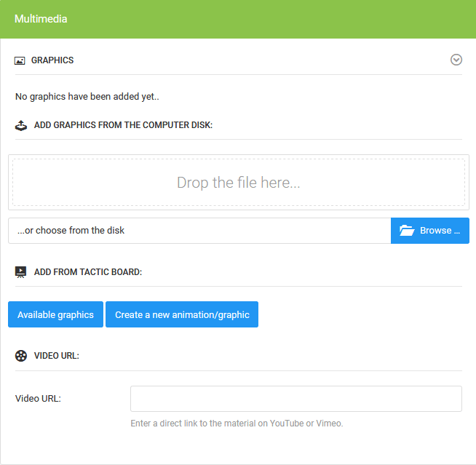The image size is (476, 465).
Task: Click the upload icon for computer disk
Action: 21,125
